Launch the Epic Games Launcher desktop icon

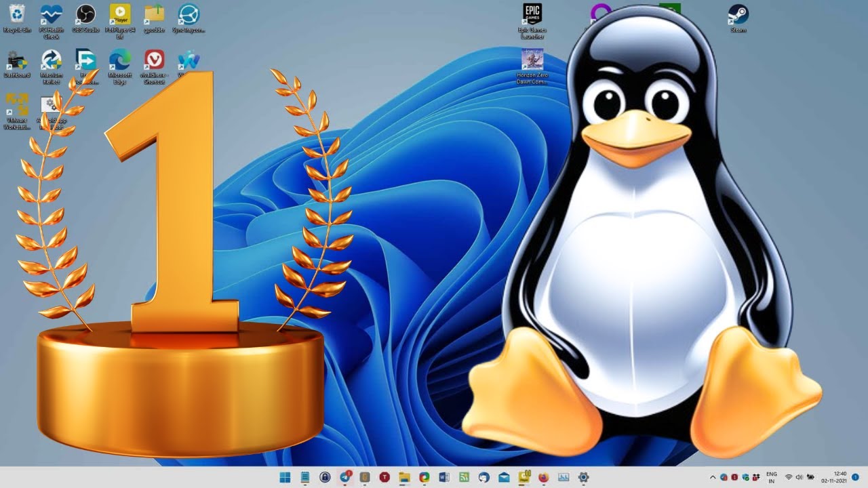(532, 21)
